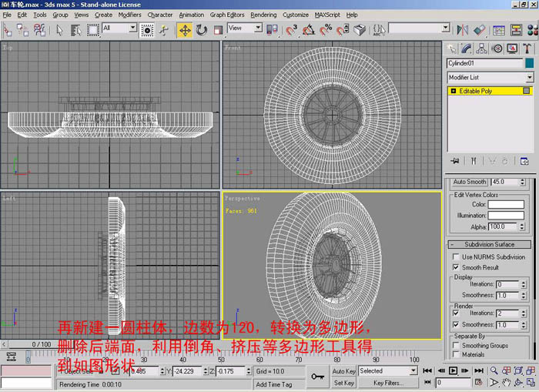Choose the rectangular selection region tool
Viewport: 539px width, 392px height.
click(x=92, y=30)
